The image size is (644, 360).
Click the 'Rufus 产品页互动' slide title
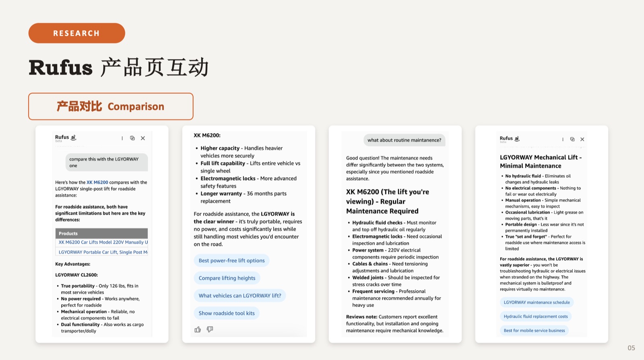[119, 67]
